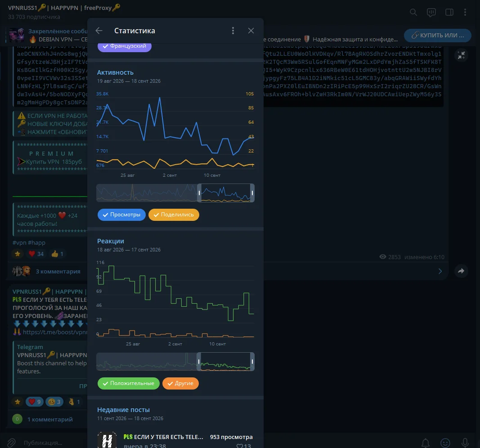Viewport: 480px width, 448px height.
Task: Click the thumbs-up reaction with 1
Action: (58, 254)
